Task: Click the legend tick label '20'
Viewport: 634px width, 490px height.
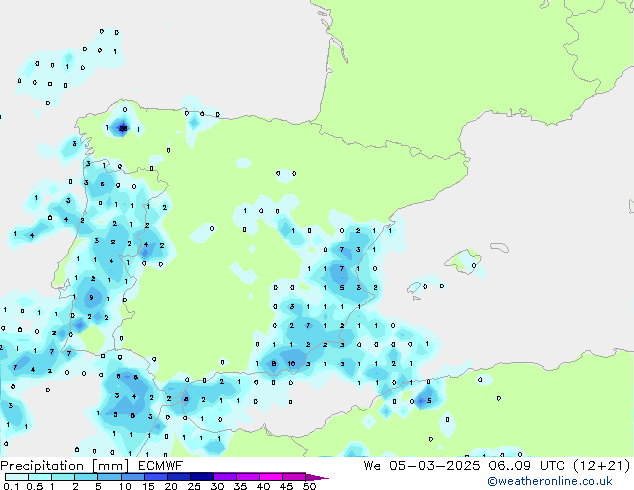Action: (x=171, y=486)
